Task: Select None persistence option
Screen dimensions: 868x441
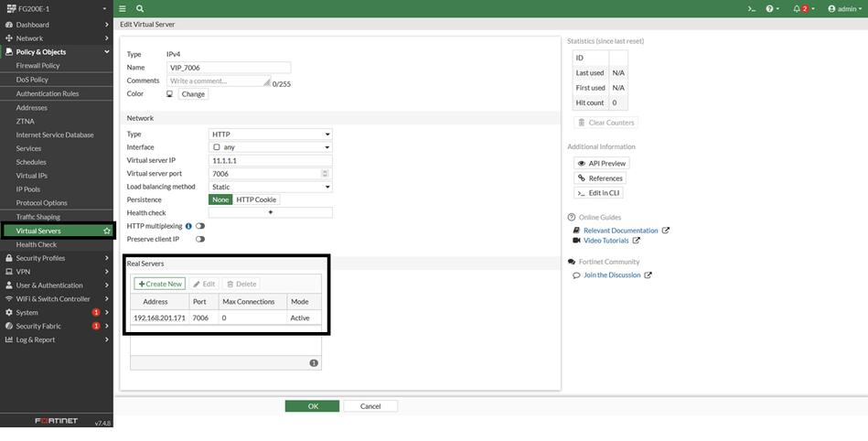Action: click(220, 199)
